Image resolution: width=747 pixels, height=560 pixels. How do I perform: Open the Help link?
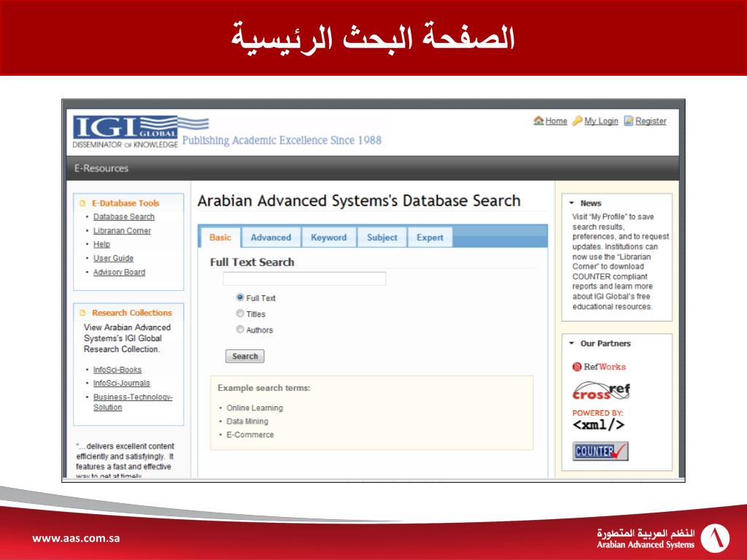(101, 244)
